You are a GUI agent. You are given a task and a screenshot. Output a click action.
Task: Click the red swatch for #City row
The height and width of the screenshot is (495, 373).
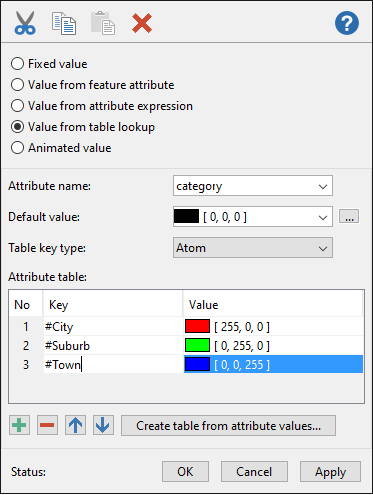(197, 326)
